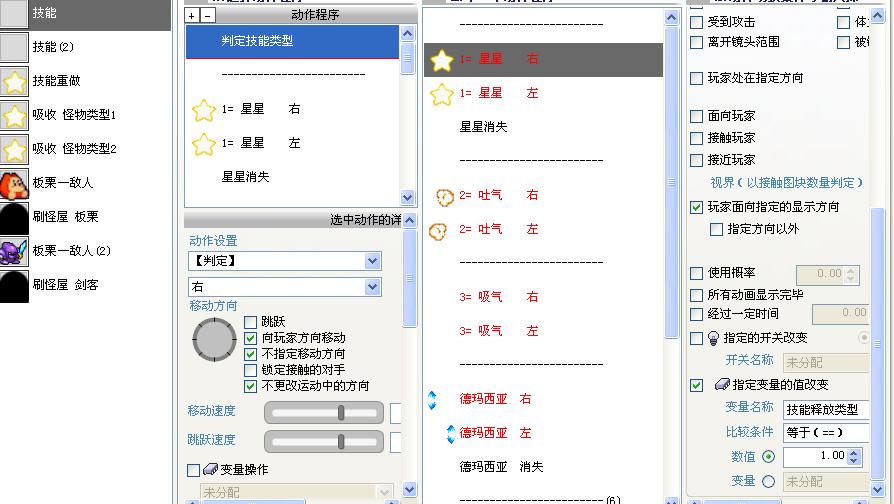Screen dimensions: 894x504
Task: Click the 吸收 怪物类型2 star icon
Action: (x=14, y=149)
